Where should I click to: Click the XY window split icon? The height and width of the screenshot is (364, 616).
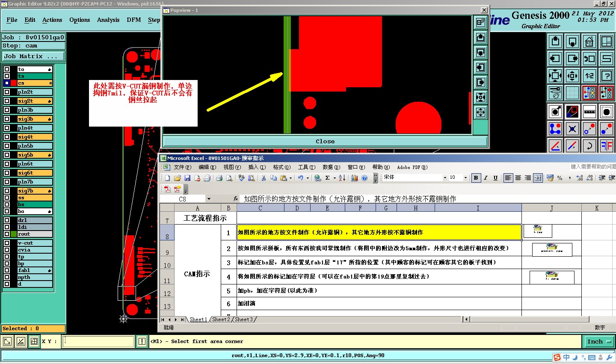[607, 41]
